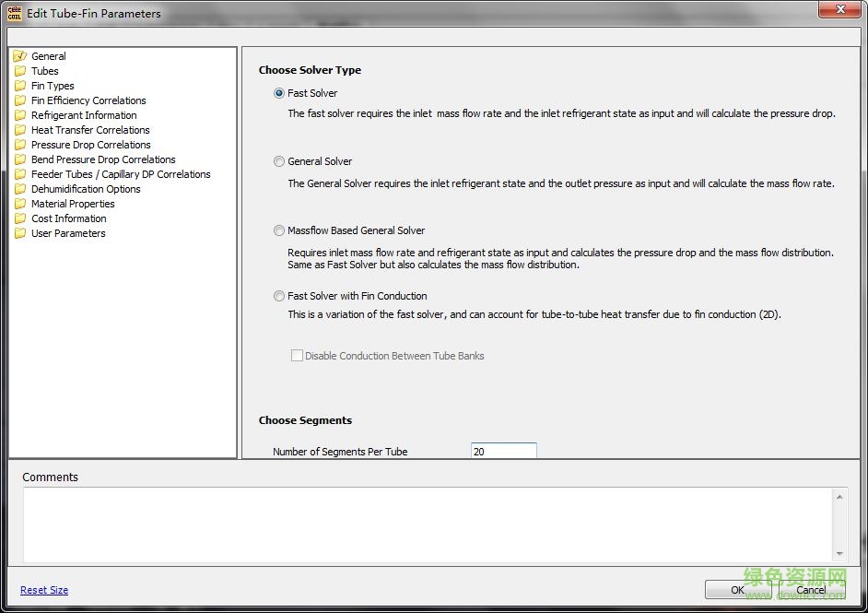Click the Fin Efficiency Correlations folder icon
The height and width of the screenshot is (613, 868).
(20, 100)
